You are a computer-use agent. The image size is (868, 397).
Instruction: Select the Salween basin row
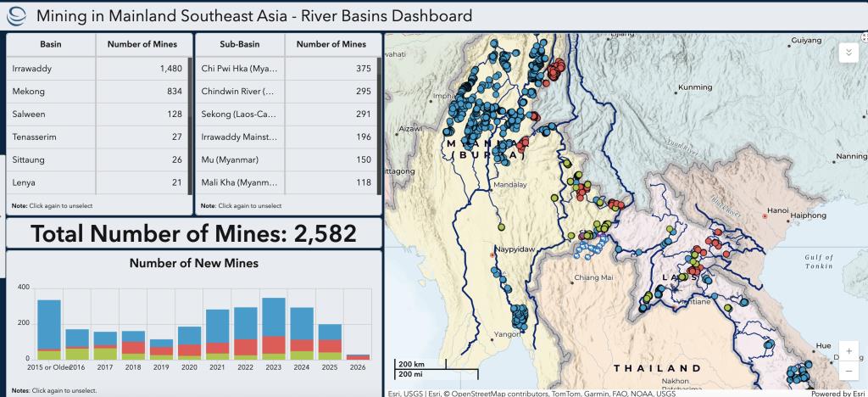point(97,114)
